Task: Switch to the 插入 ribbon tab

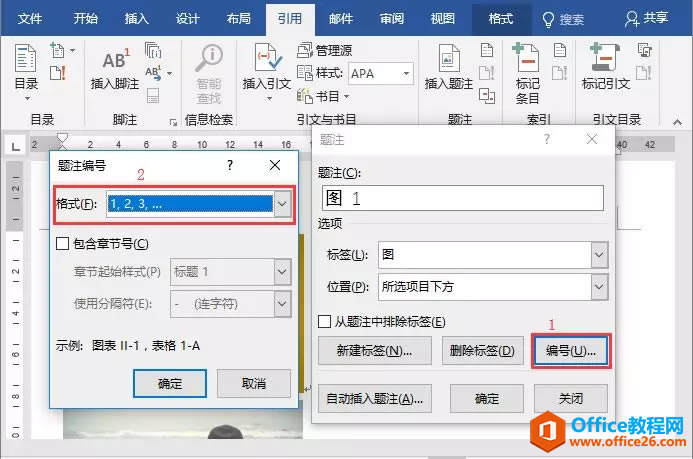Action: point(137,19)
